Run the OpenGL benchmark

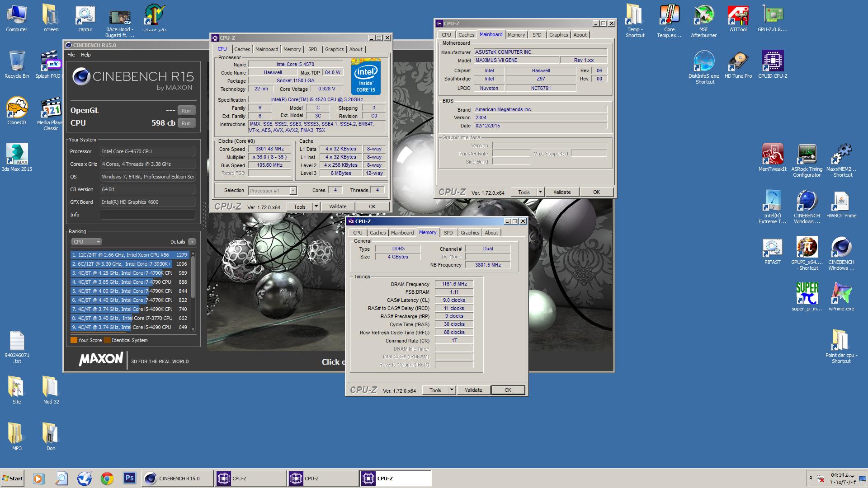pos(186,111)
